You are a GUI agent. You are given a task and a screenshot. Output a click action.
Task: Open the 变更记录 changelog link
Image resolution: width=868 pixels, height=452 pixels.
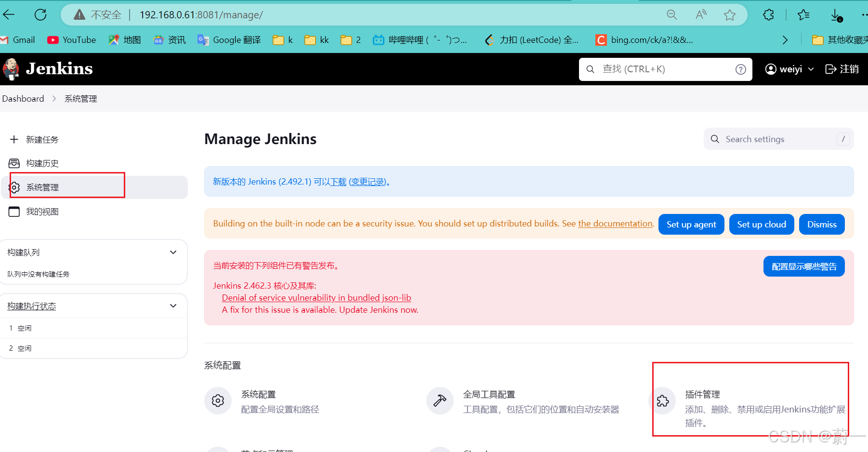click(x=368, y=182)
